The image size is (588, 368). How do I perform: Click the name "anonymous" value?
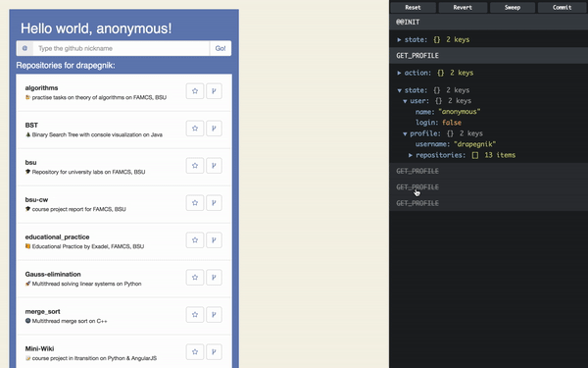pos(459,112)
